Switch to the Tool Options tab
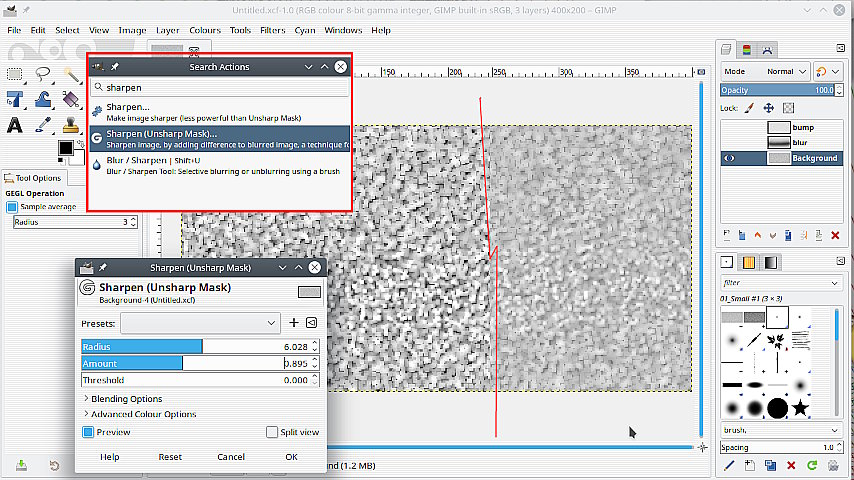The width and height of the screenshot is (854, 480). point(33,178)
